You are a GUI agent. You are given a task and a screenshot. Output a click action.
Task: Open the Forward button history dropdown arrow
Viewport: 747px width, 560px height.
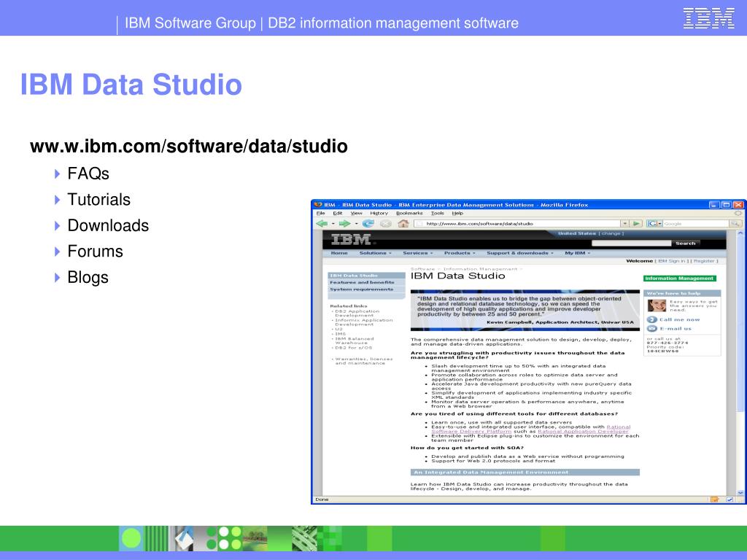pos(356,224)
